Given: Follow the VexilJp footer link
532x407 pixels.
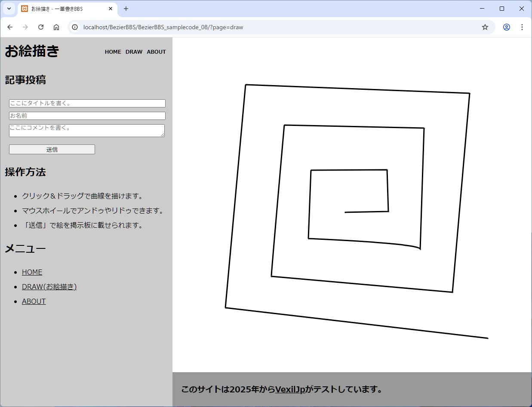Looking at the screenshot, I should 290,389.
